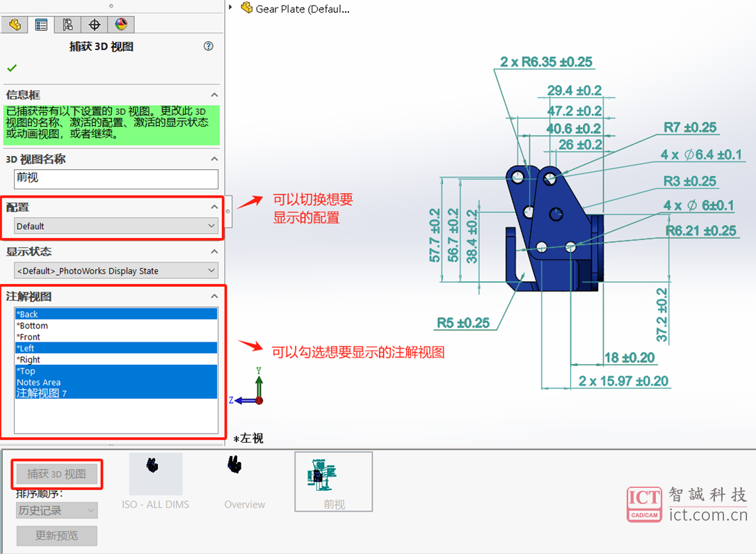Expand the Gear Plate tree arrow
Screen dimensions: 756x554
[230, 7]
